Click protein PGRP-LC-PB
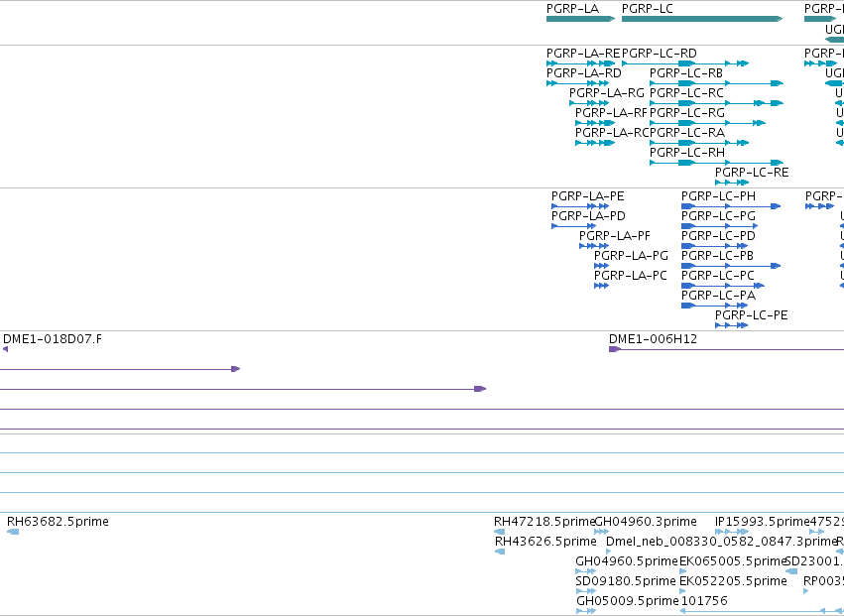 pos(731,266)
